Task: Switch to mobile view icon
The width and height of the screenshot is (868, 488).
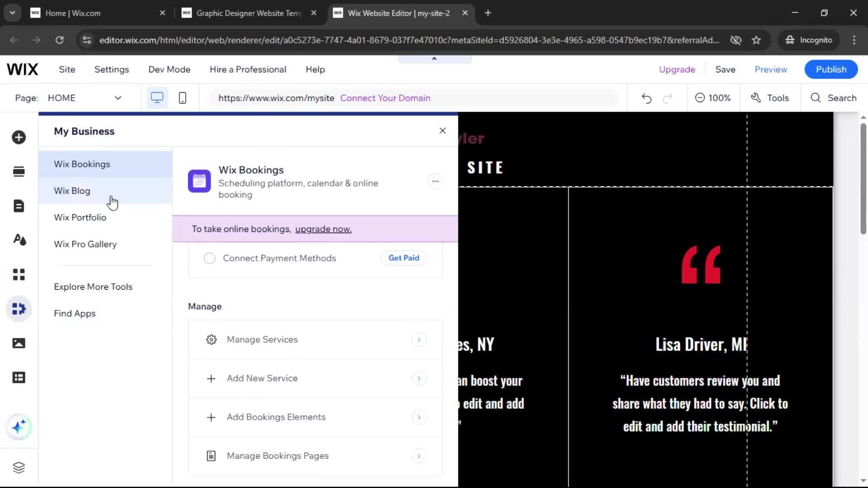Action: coord(183,98)
